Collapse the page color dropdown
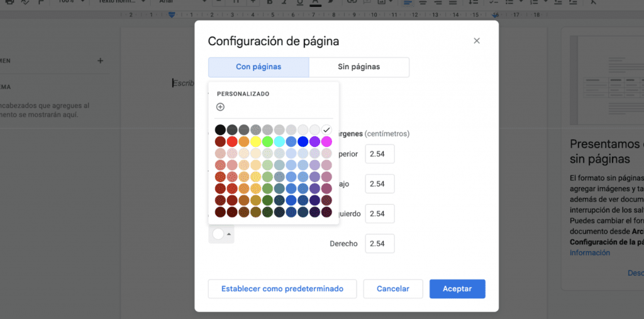The image size is (644, 319). point(222,234)
